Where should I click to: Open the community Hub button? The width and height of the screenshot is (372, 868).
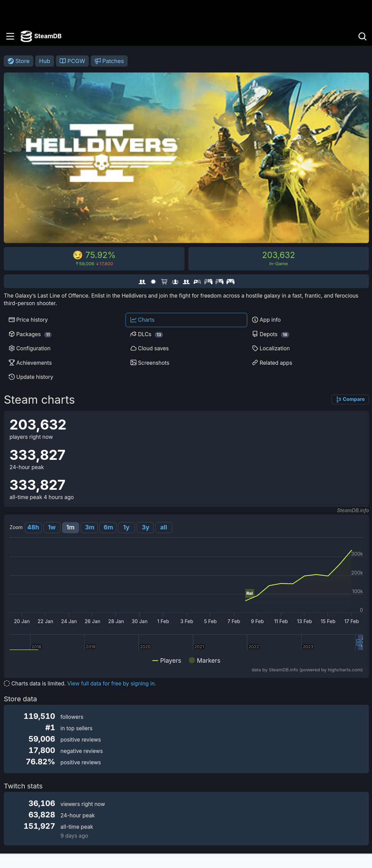44,61
